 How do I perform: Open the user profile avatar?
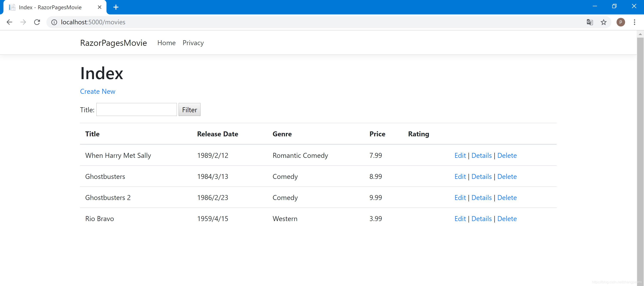pyautogui.click(x=621, y=22)
